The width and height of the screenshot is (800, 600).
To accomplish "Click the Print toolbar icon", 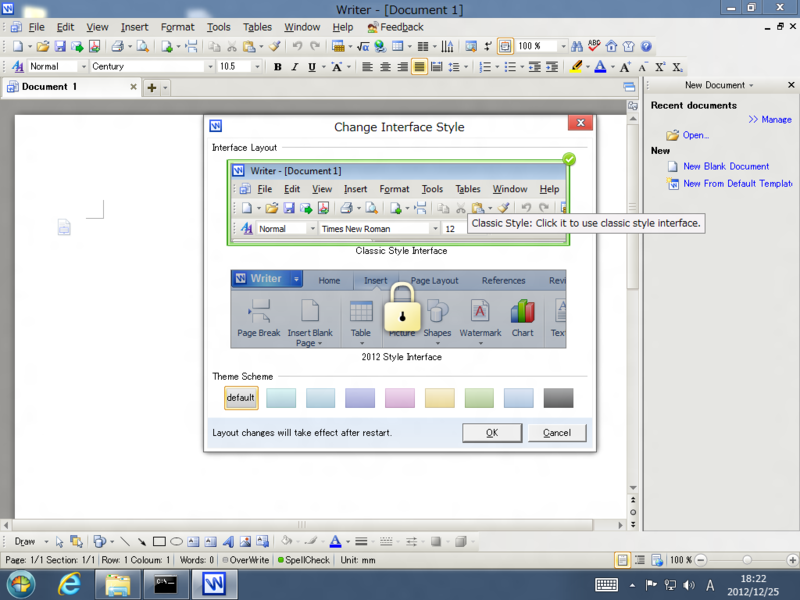I will (117, 46).
